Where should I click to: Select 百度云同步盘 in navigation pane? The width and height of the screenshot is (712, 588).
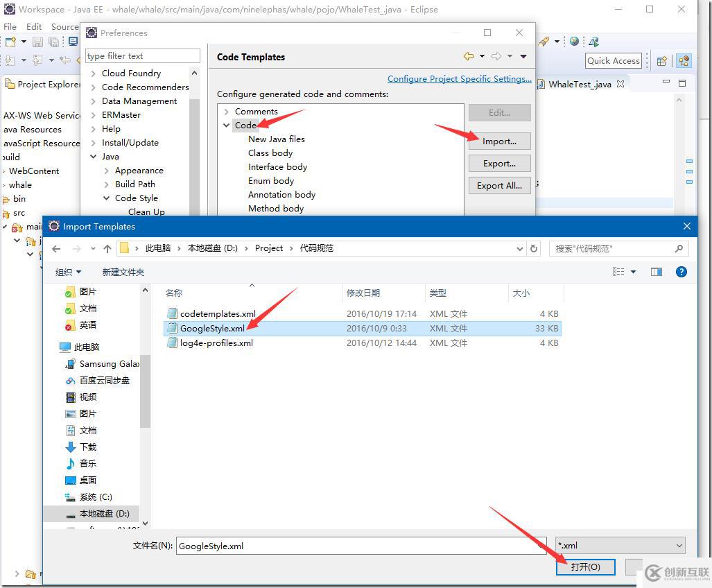(x=98, y=381)
